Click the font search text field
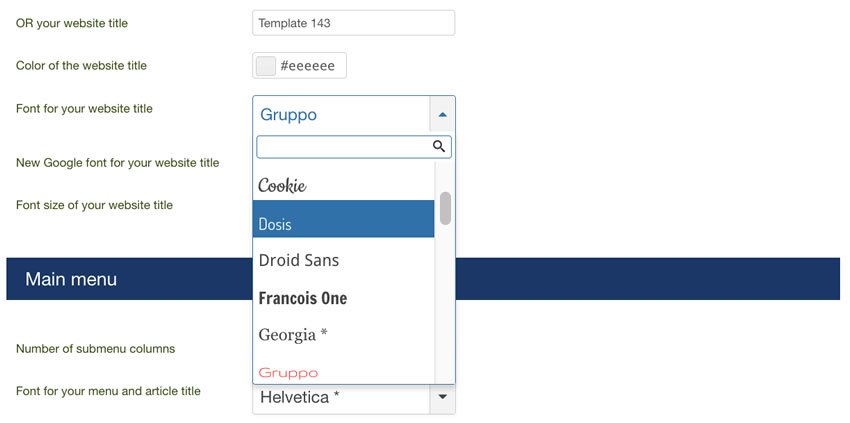The width and height of the screenshot is (850, 423). (354, 147)
